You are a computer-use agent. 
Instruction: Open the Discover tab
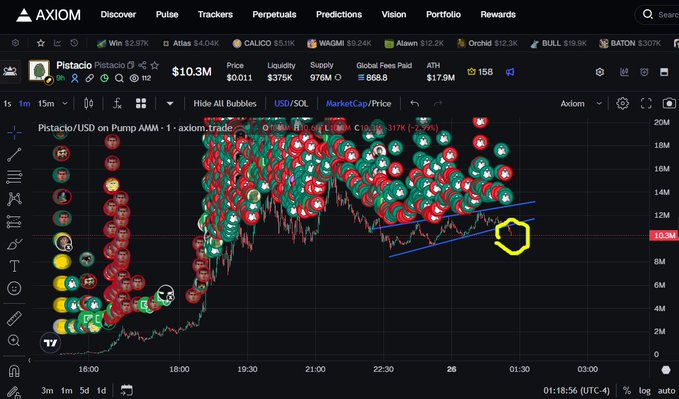coord(118,14)
